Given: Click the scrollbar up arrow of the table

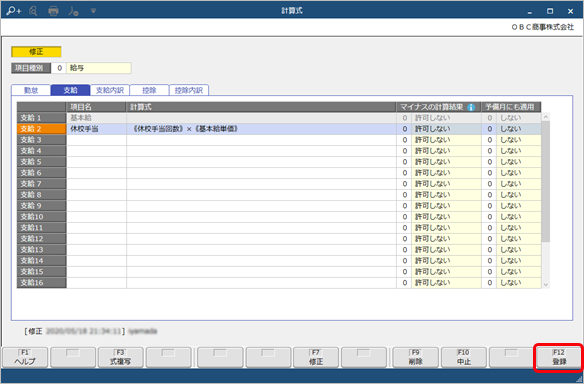Looking at the screenshot, I should (x=546, y=117).
